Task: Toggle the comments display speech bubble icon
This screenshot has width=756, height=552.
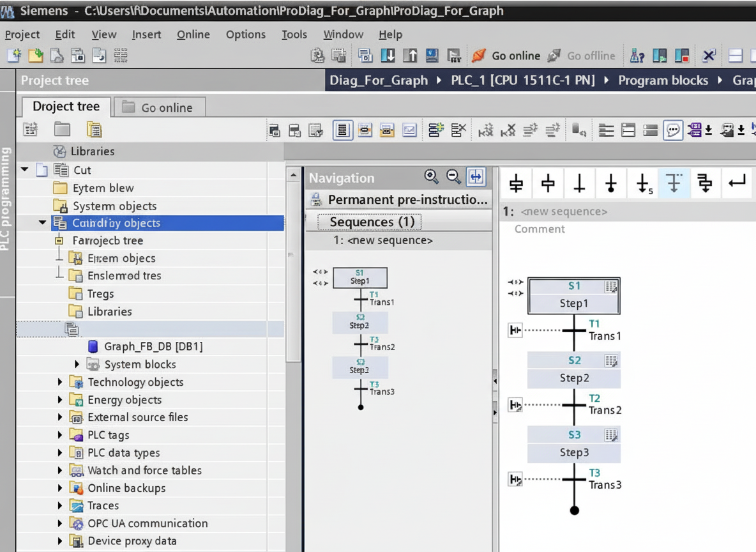Action: click(x=672, y=130)
